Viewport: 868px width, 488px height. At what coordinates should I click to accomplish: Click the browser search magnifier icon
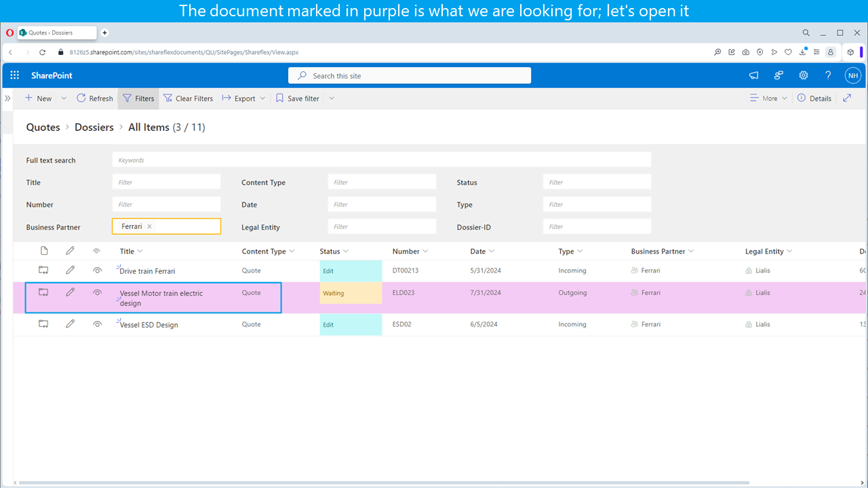806,33
